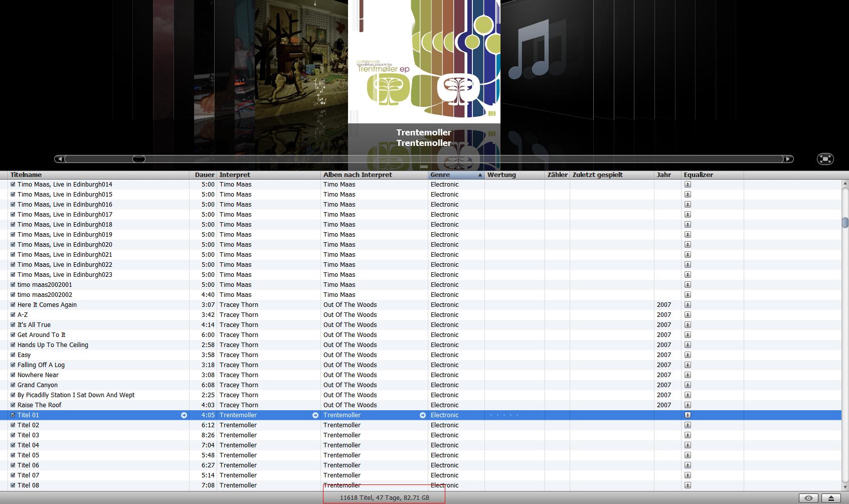Open equalizer dropdown for Titel 01
Image resolution: width=849 pixels, height=504 pixels.
[688, 415]
